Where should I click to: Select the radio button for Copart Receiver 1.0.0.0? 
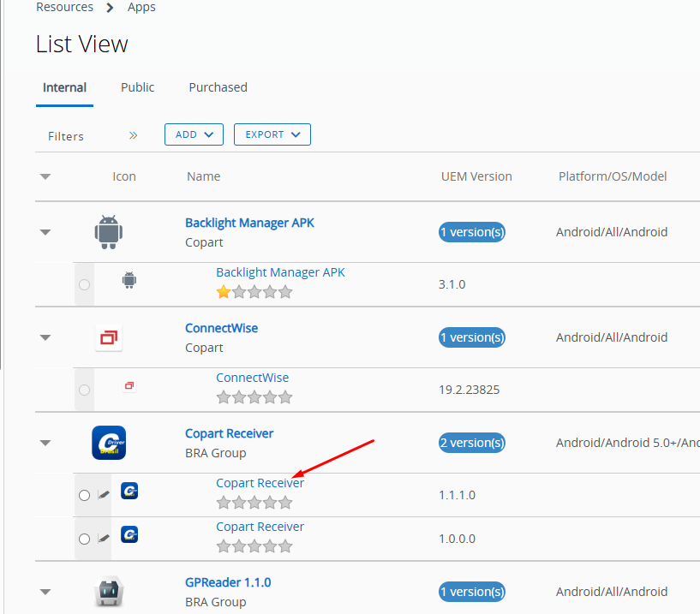[x=84, y=539]
